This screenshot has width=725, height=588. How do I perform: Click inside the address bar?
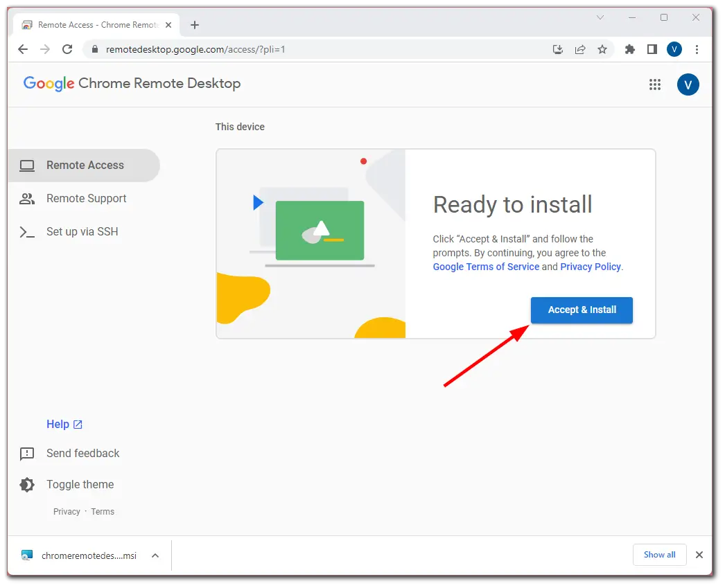tap(277, 49)
